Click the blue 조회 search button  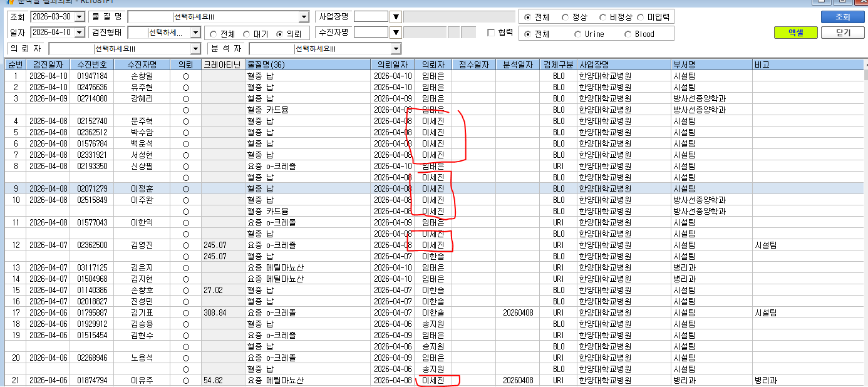[842, 17]
